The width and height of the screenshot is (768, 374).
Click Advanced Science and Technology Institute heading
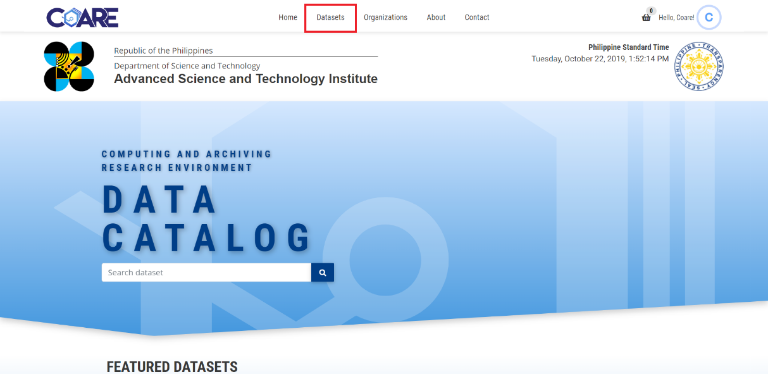tap(246, 79)
